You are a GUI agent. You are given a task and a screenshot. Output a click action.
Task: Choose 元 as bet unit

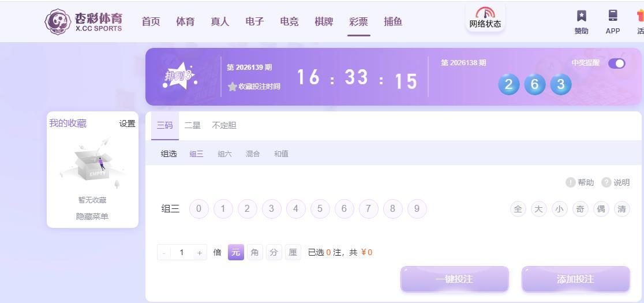click(x=236, y=253)
